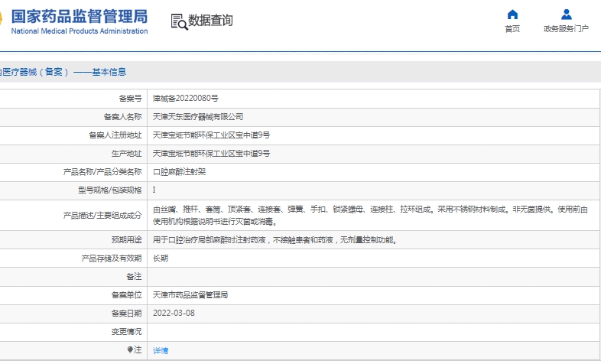Select product name 口腔麻醉注射架
Viewport: 601px width, 364px height.
pos(179,172)
